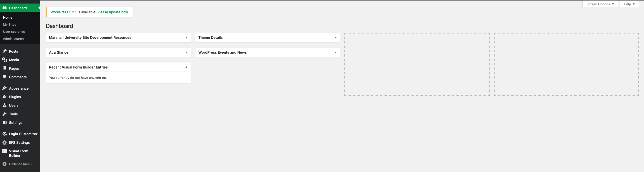Open Appearance via the paintbrush icon

point(5,88)
